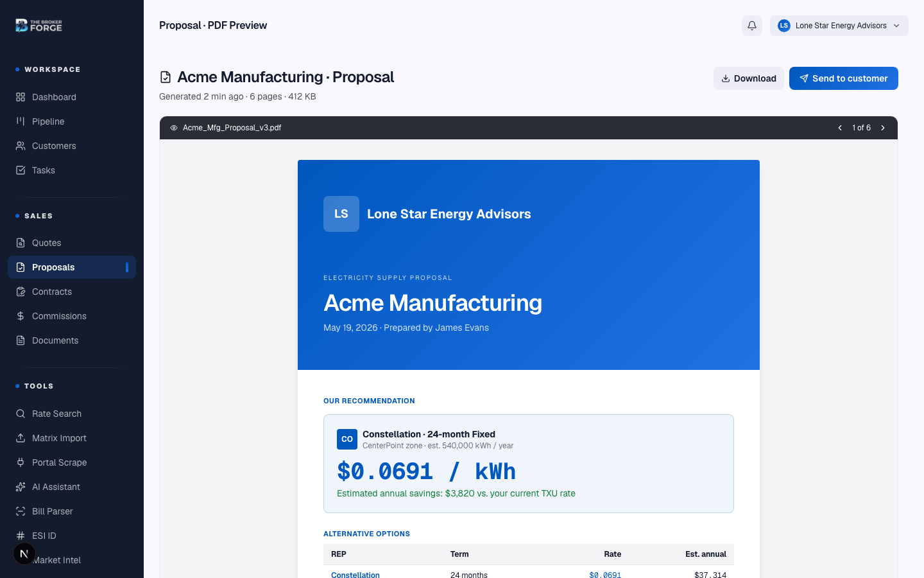Image resolution: width=924 pixels, height=578 pixels.
Task: Open Market Intel in sidebar
Action: [x=72, y=560]
